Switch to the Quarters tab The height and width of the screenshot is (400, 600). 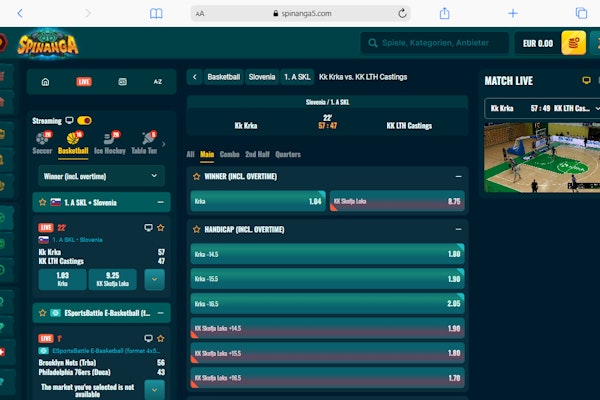288,154
